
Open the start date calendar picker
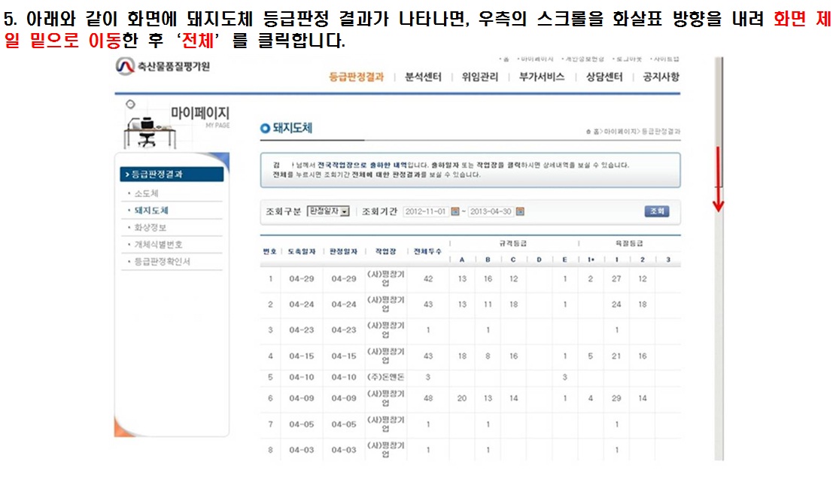tap(454, 211)
